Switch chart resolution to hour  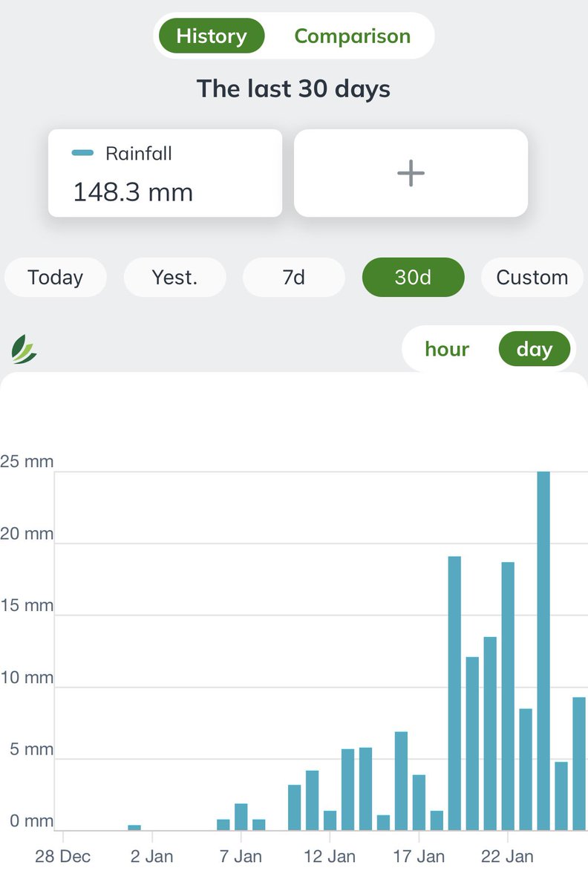pyautogui.click(x=447, y=349)
